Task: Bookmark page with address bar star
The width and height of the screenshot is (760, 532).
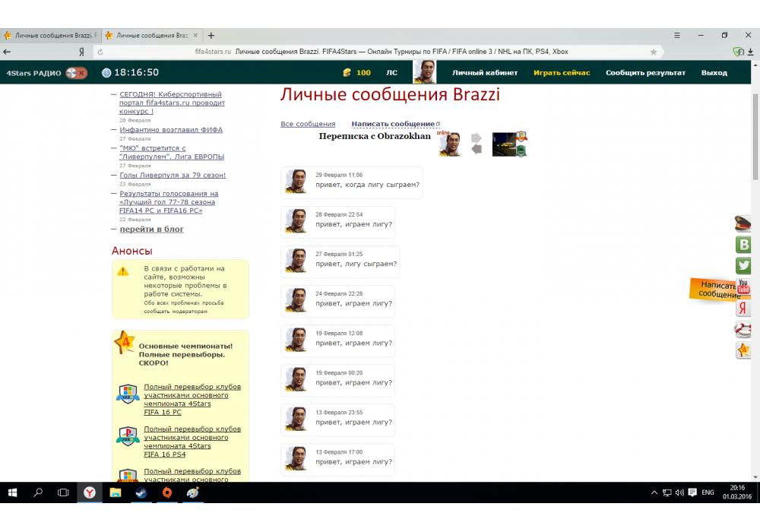Action: pyautogui.click(x=654, y=52)
